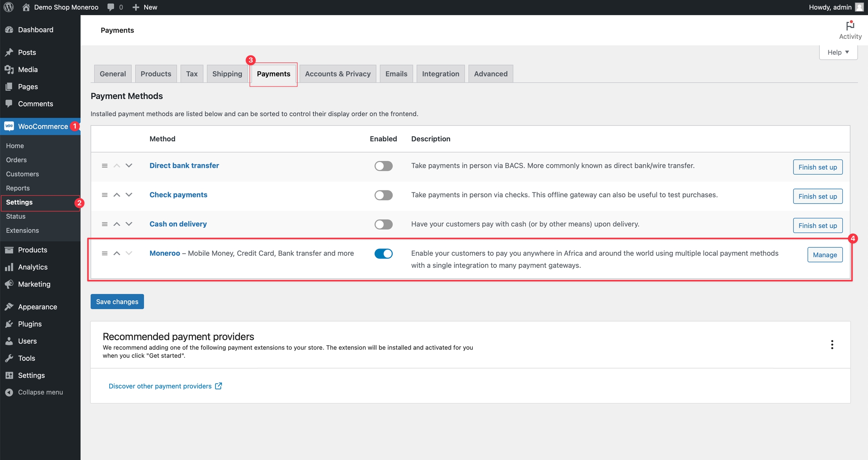868x460 pixels.
Task: Finish set up for Direct bank transfer
Action: pyautogui.click(x=818, y=167)
